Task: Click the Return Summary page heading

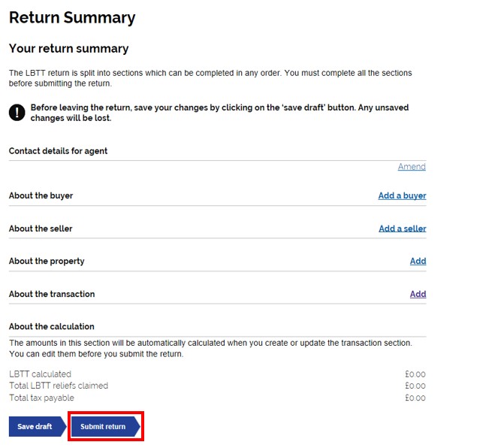Action: [72, 17]
